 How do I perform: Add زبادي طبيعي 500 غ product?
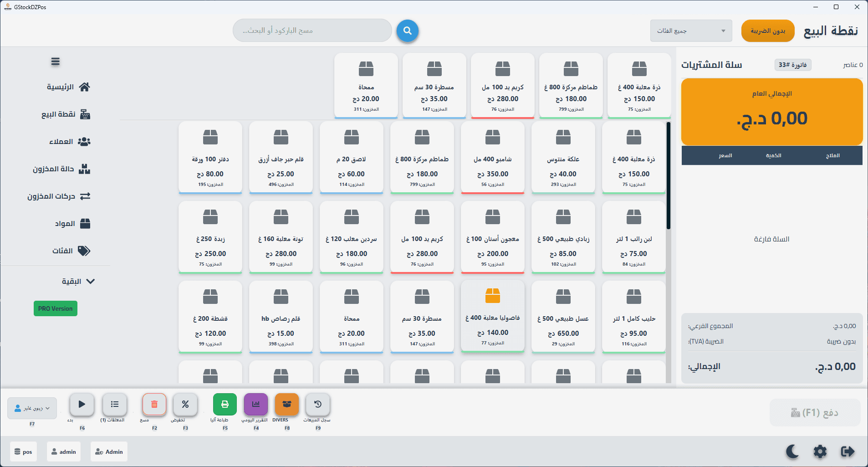click(563, 237)
